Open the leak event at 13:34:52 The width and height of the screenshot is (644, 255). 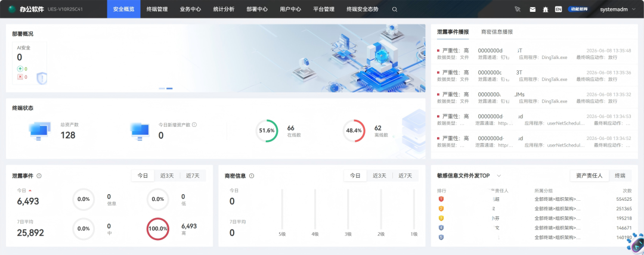[534, 142]
